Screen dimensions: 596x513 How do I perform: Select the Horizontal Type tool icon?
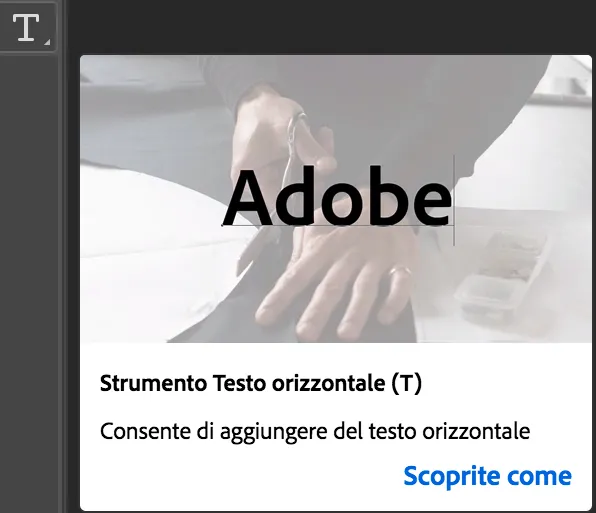pos(26,27)
